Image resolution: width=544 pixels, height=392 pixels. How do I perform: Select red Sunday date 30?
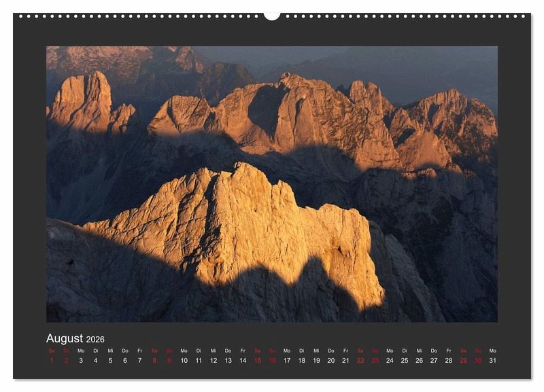coord(478,360)
